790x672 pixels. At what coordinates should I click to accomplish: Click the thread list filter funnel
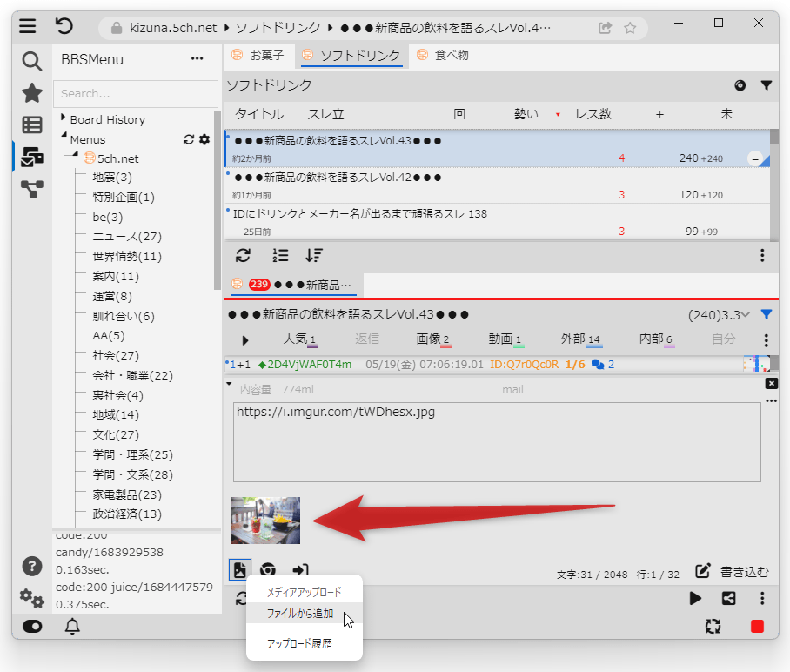point(766,85)
